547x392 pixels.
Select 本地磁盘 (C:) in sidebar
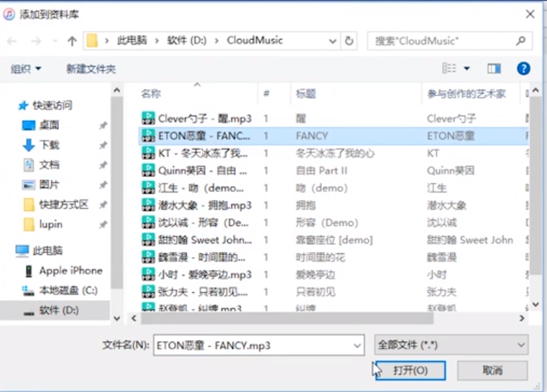pos(68,290)
